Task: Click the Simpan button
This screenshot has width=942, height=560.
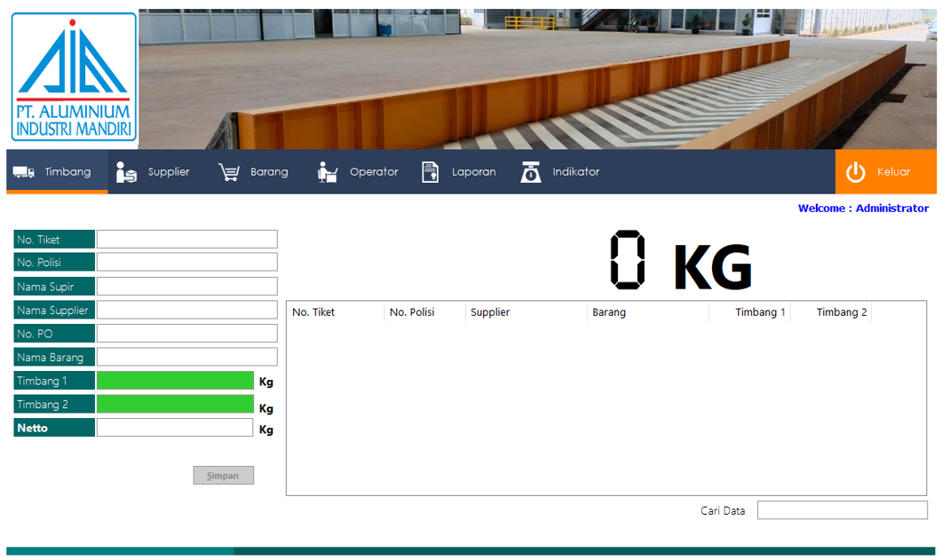Action: (x=224, y=476)
